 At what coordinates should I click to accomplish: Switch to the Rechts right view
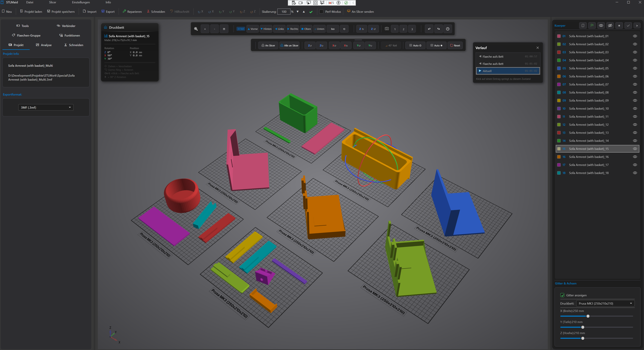tap(293, 29)
